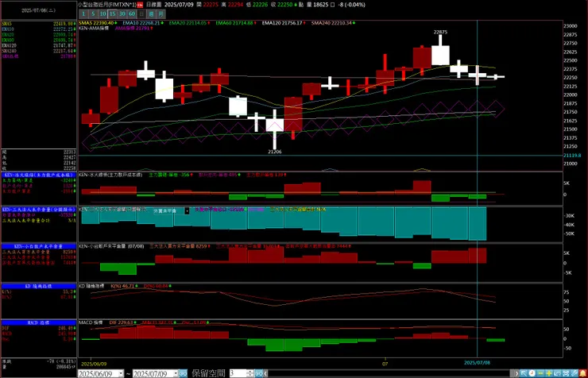Select the 10-minute timeframe button
Image resolution: width=588 pixels, height=378 pixels.
coord(103,13)
